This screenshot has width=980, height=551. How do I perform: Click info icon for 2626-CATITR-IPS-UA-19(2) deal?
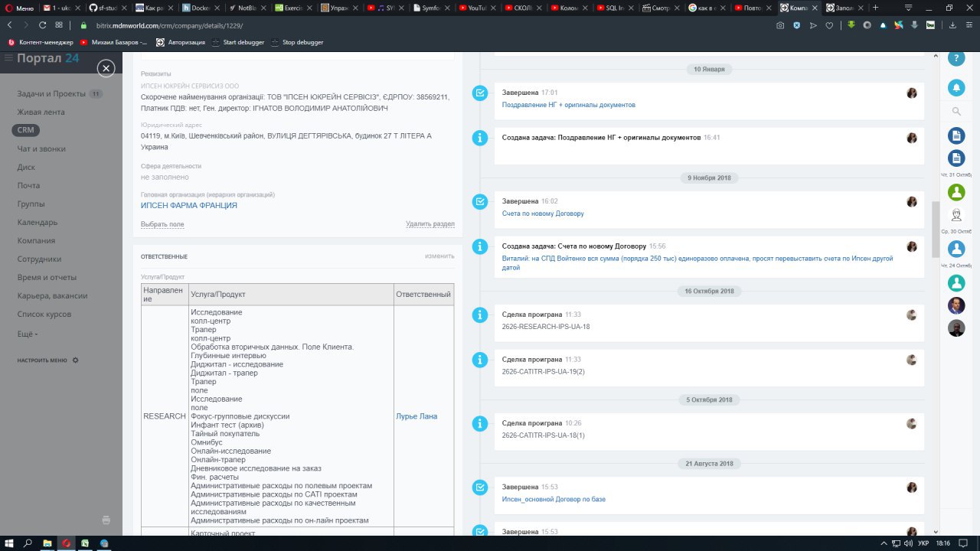pos(480,359)
